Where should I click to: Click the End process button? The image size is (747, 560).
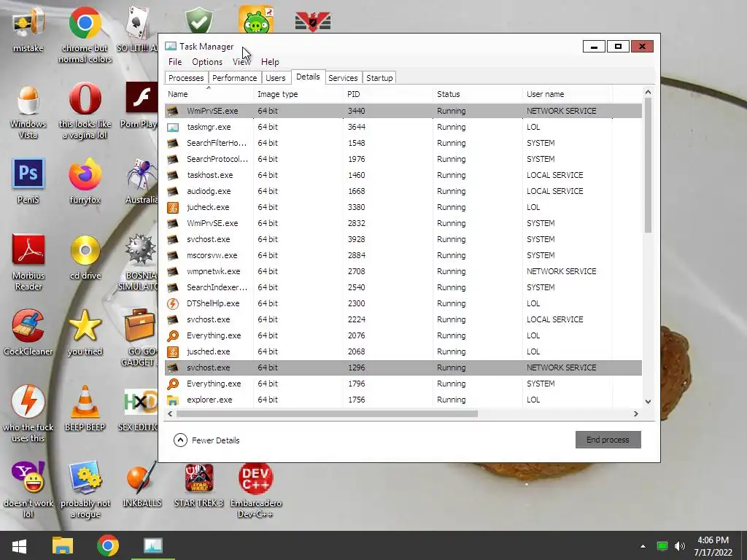click(x=608, y=440)
